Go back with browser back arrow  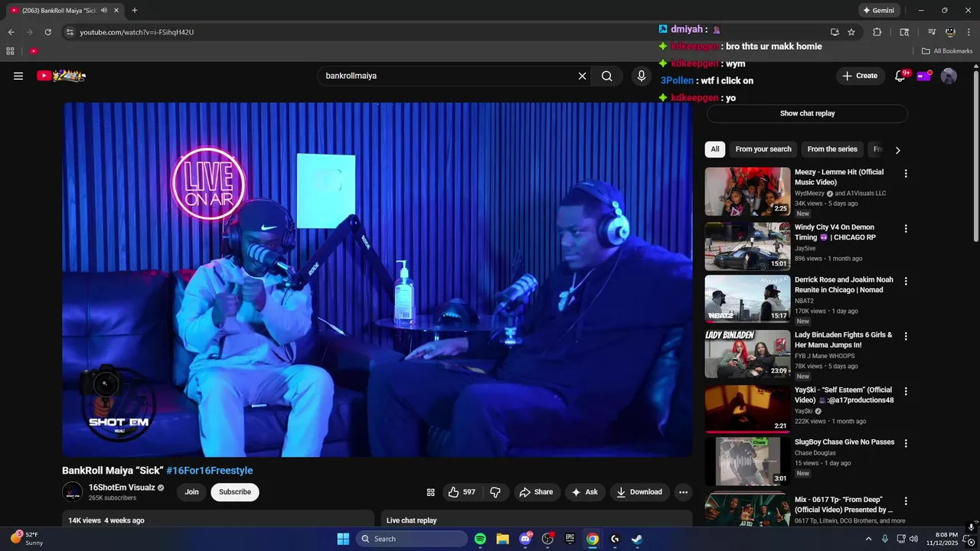(x=11, y=32)
